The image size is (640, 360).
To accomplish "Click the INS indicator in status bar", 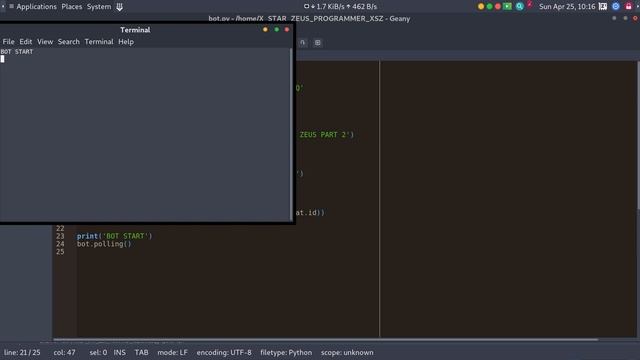I will [120, 353].
